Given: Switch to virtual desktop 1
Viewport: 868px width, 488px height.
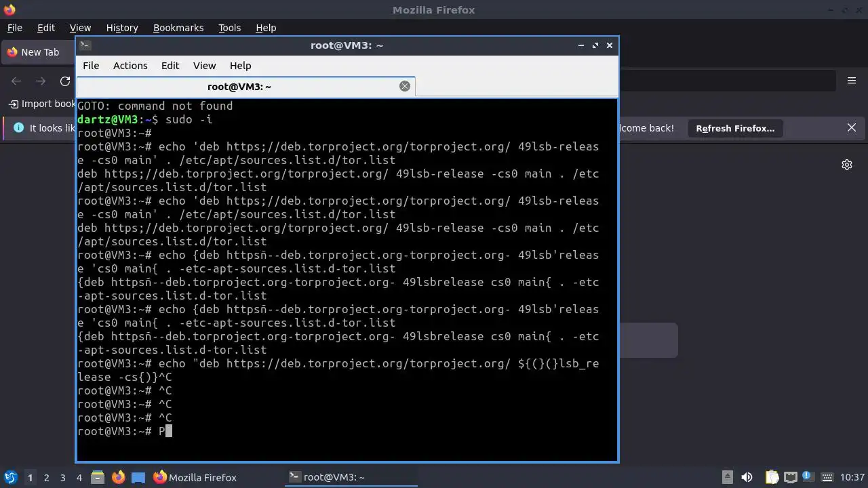Looking at the screenshot, I should click(30, 477).
